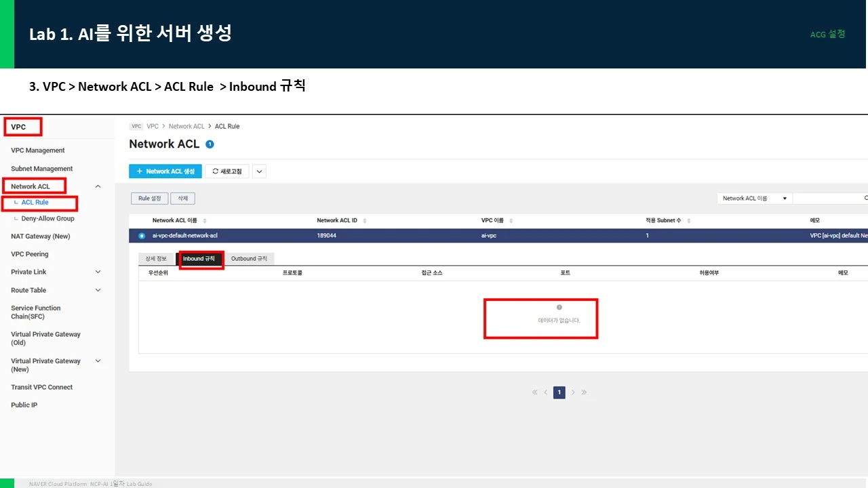Screen dimensions: 868x488
Task: Go to previous page pagination arrow
Action: coord(545,392)
